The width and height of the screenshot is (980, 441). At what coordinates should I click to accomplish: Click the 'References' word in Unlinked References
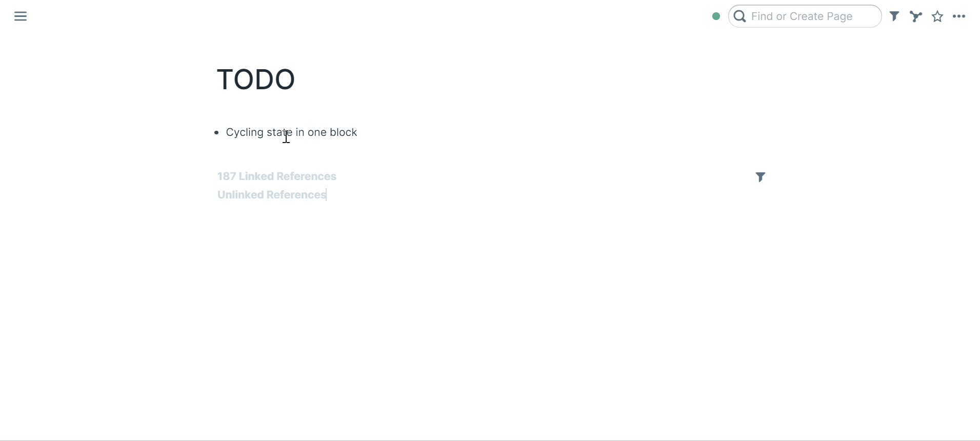[296, 195]
